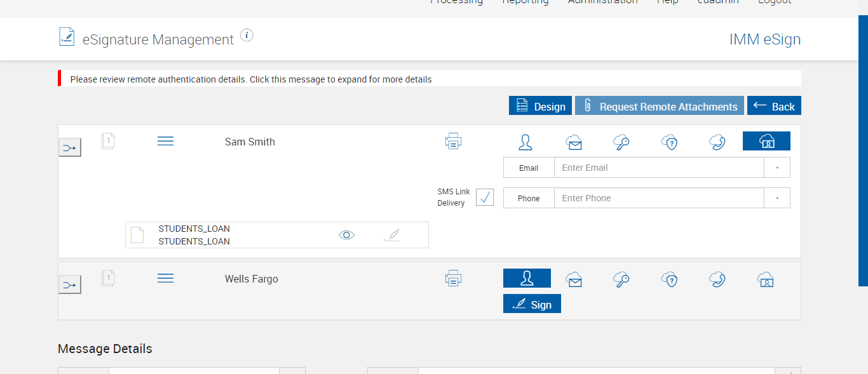Select in-person signing icon for Sam Smith
This screenshot has width=868, height=374.
[x=525, y=142]
